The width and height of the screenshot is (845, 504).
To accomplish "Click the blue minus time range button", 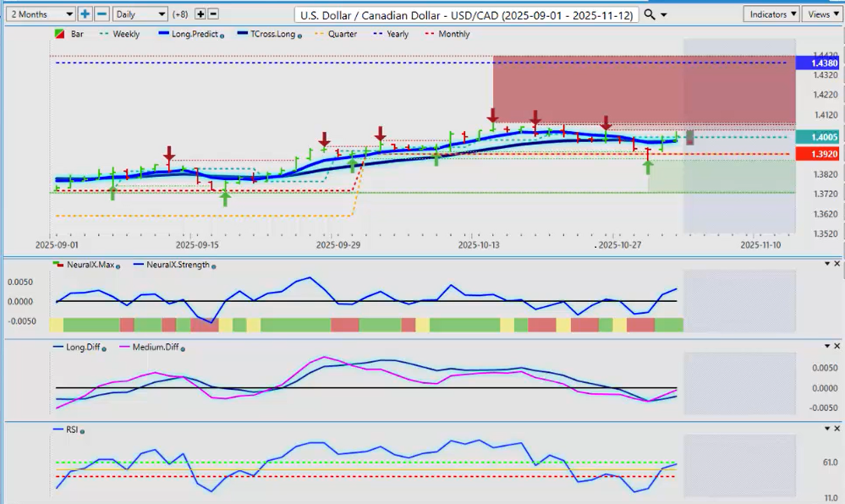I will coord(101,14).
